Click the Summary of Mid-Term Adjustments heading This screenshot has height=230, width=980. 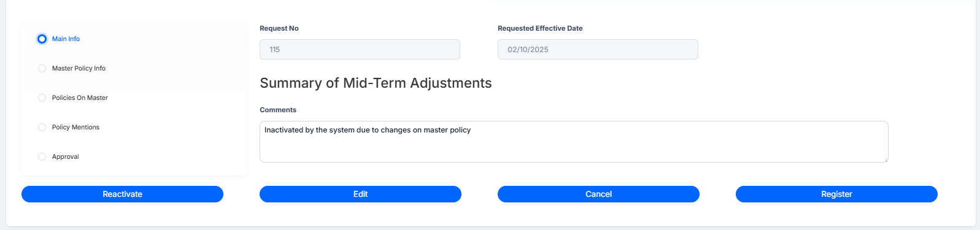click(x=376, y=83)
